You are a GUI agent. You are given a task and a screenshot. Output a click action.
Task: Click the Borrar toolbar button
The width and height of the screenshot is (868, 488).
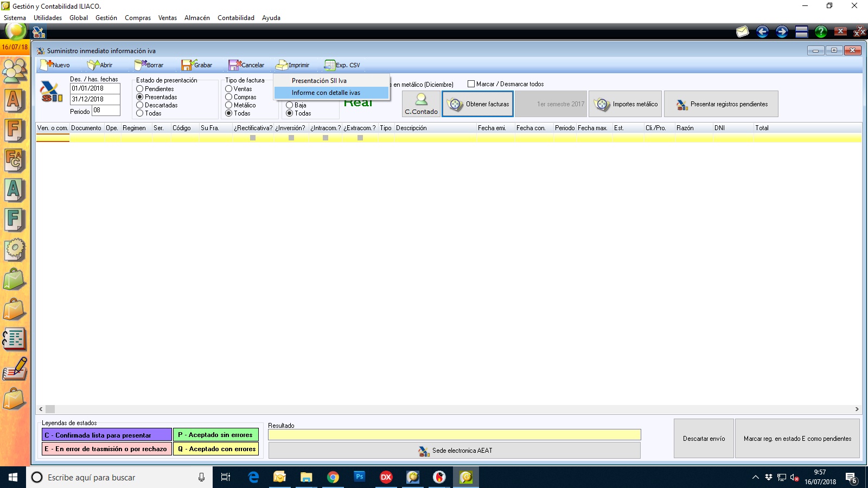(148, 65)
